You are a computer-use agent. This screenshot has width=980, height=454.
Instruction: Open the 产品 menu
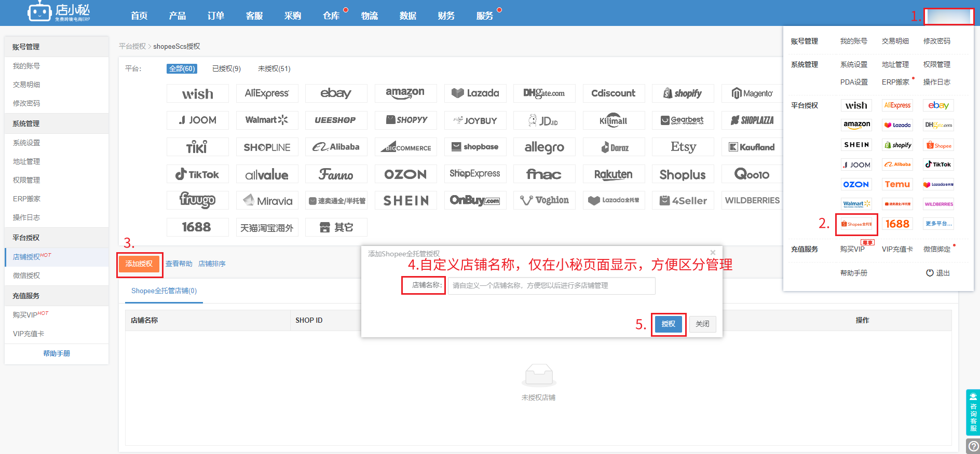pos(178,16)
